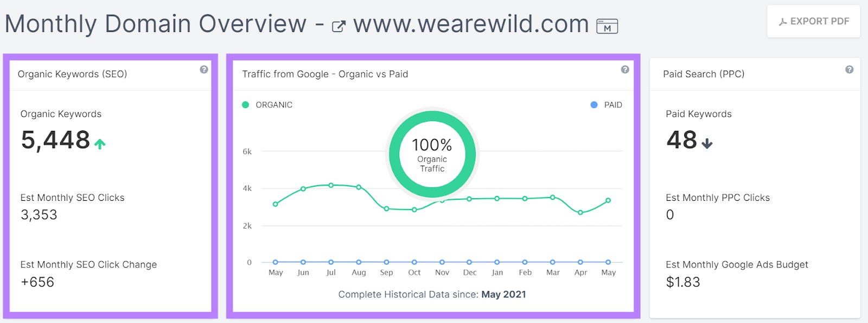Select the July organic data point on the chart
This screenshot has height=323, width=868.
pyautogui.click(x=331, y=185)
